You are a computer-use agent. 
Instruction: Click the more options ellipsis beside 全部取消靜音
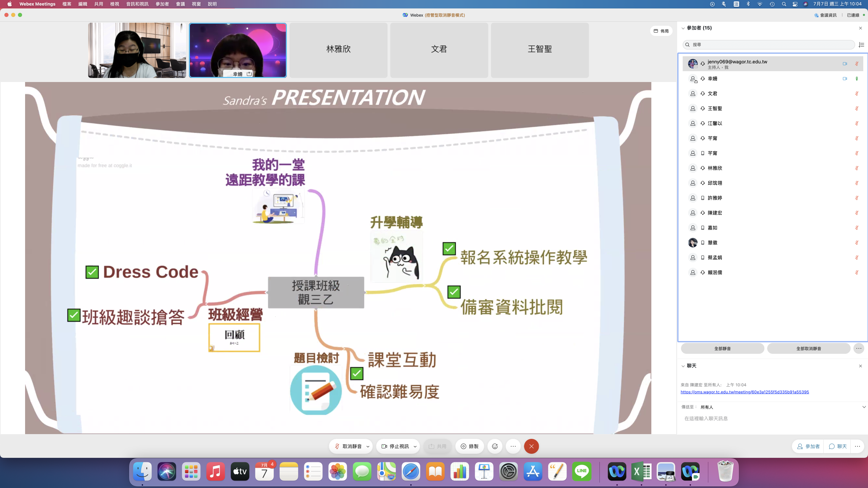click(x=859, y=348)
